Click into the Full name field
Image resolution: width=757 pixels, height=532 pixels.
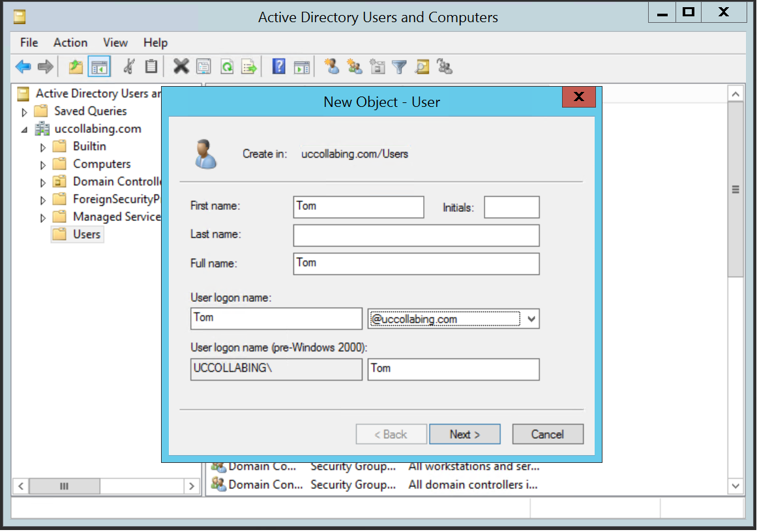tap(416, 264)
